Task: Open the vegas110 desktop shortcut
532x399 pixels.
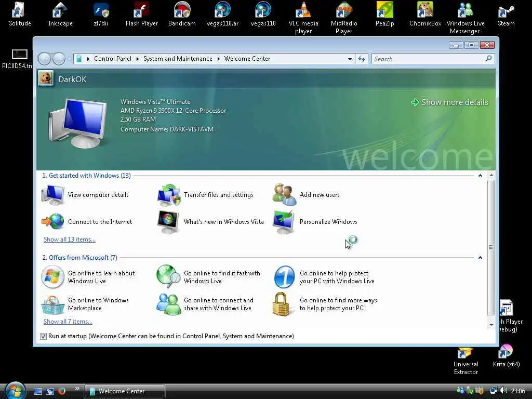Action: tap(263, 14)
